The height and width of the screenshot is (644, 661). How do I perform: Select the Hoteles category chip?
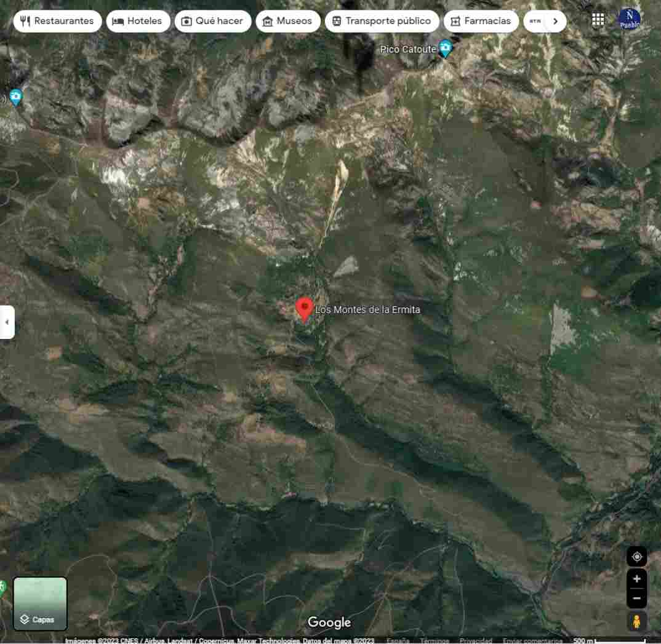138,21
